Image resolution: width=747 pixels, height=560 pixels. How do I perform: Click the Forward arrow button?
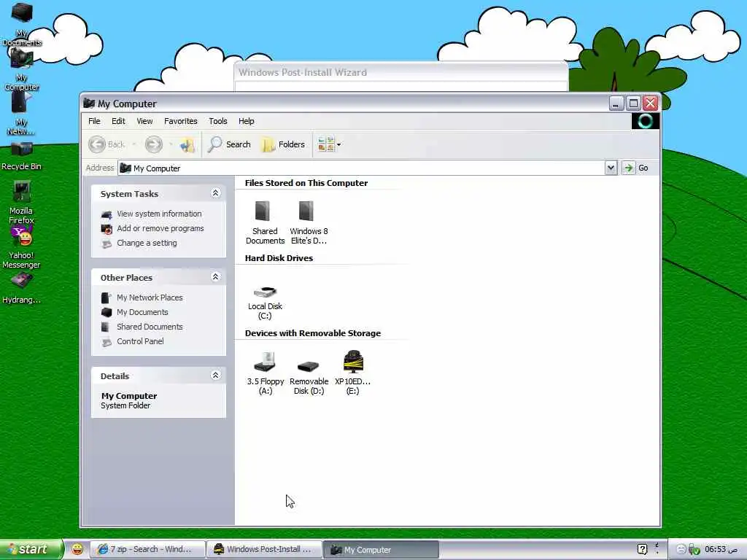point(153,144)
